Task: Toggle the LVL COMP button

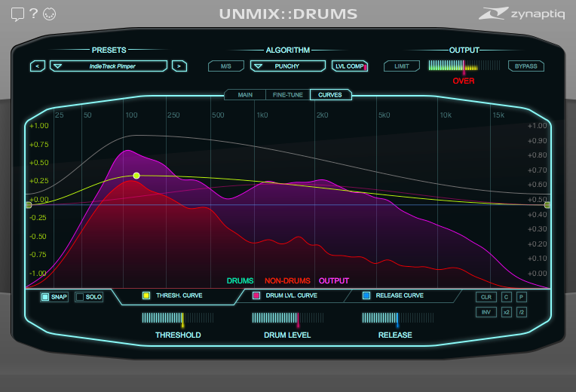Action: tap(350, 66)
